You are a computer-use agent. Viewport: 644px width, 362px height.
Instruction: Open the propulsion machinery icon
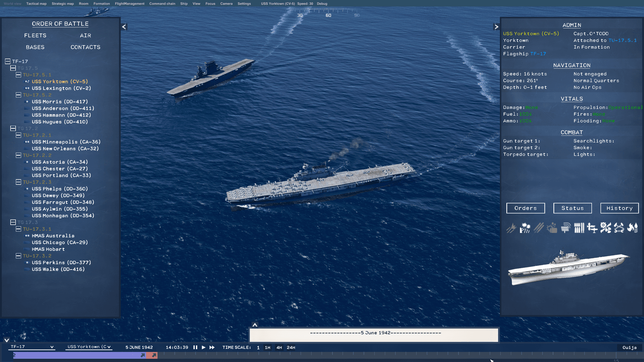click(606, 228)
